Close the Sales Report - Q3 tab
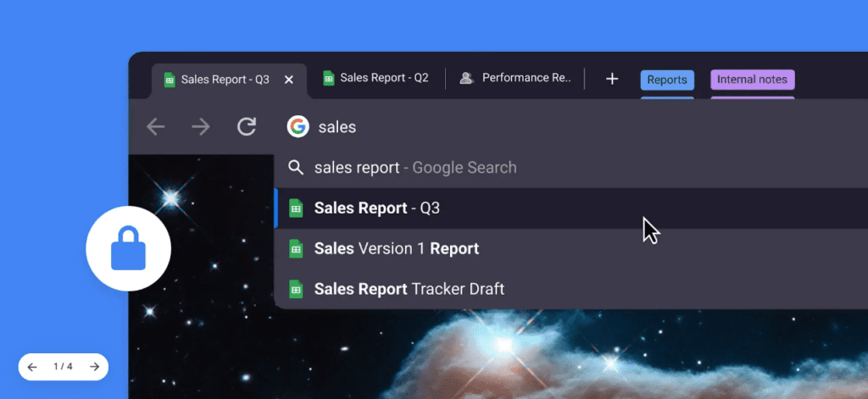 pyautogui.click(x=288, y=80)
